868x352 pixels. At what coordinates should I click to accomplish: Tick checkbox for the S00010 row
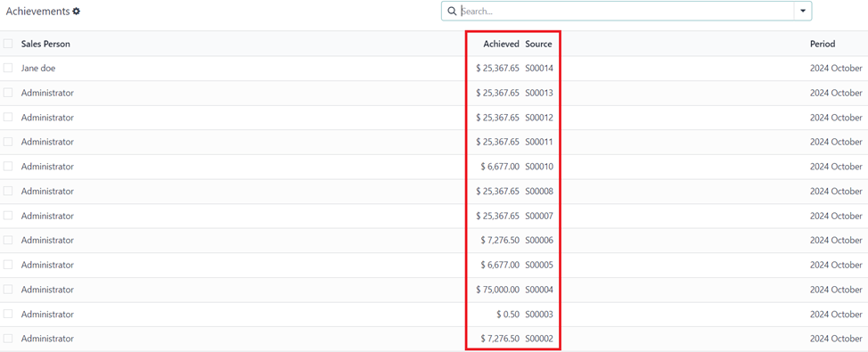8,167
